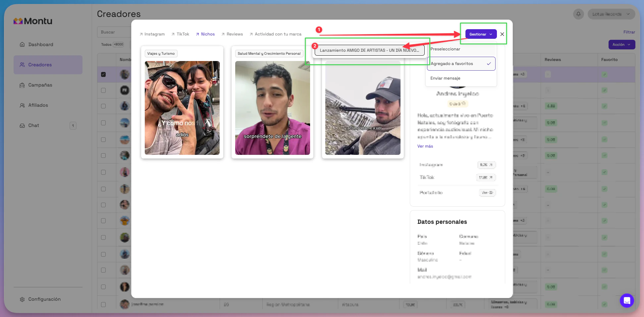
Task: Close the creator modal with the X
Action: [502, 34]
